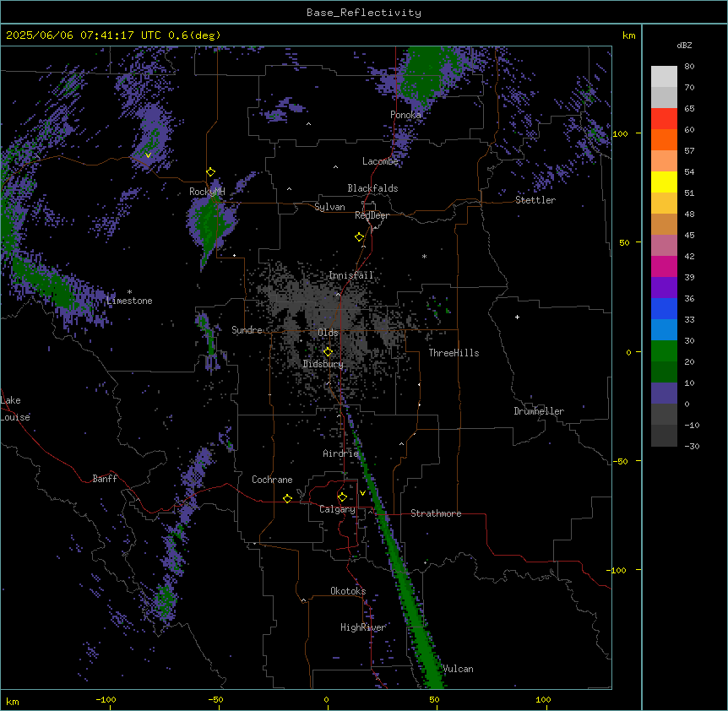Viewport: 728px width, 711px height.
Task: Click the 0.6(deg) elevation angle text
Action: coord(194,35)
